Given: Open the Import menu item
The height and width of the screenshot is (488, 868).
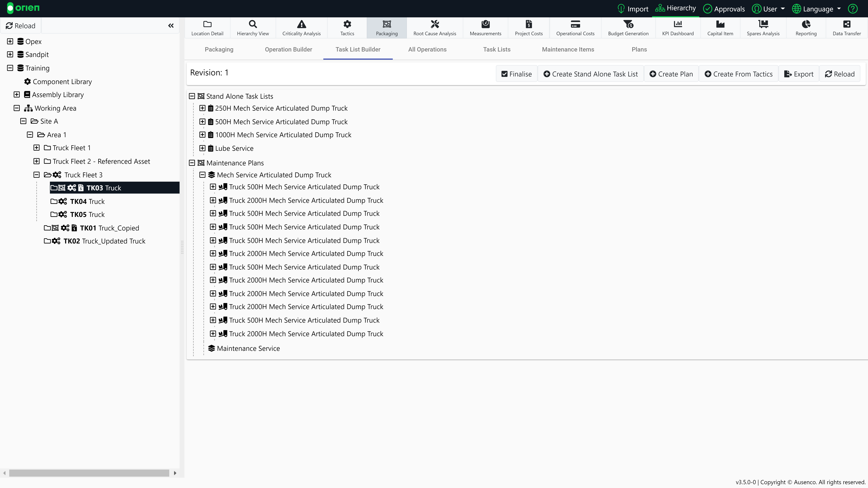Looking at the screenshot, I should pyautogui.click(x=633, y=9).
